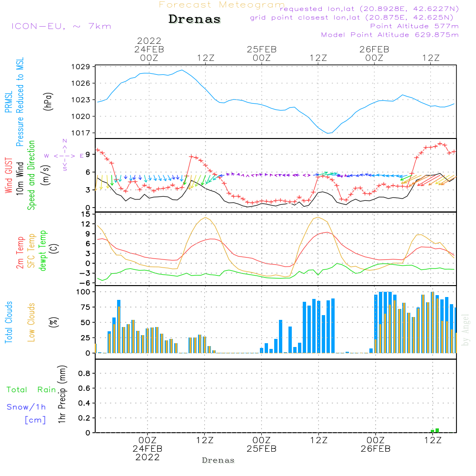Select the "Point Altitude 577m" text

[x=414, y=26]
